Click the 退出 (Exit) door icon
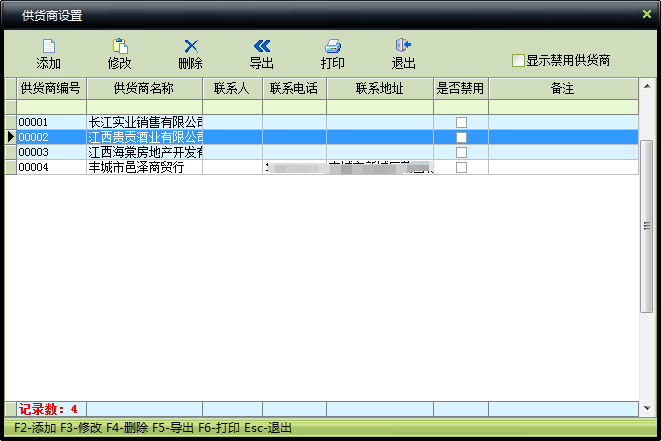661x441 pixels. [x=403, y=46]
